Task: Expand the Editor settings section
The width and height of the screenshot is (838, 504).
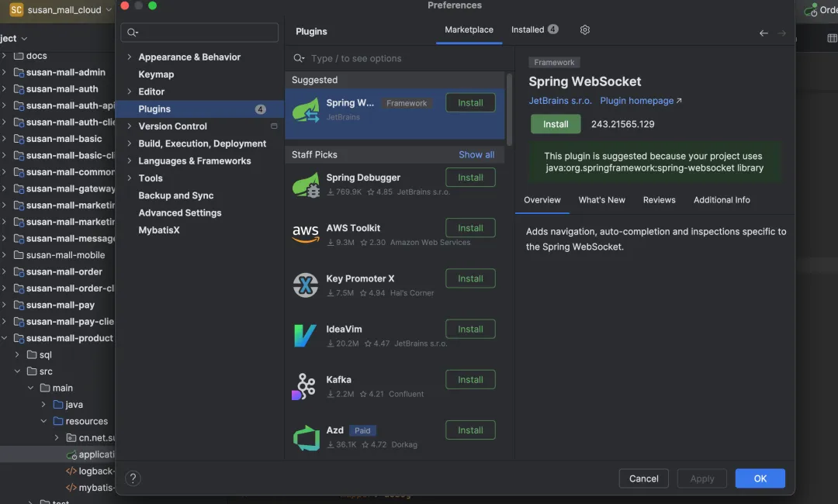Action: [130, 91]
